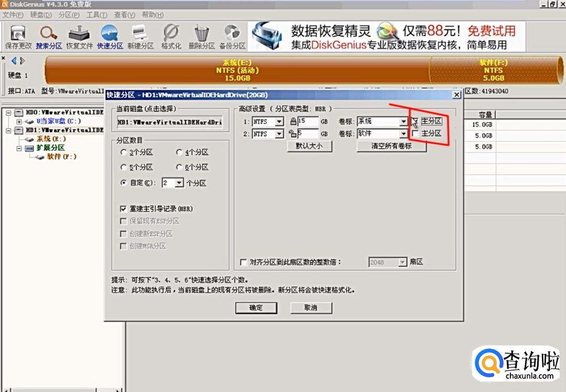The image size is (566, 392).
Task: Select the 5个分区 radio option
Action: pos(124,167)
